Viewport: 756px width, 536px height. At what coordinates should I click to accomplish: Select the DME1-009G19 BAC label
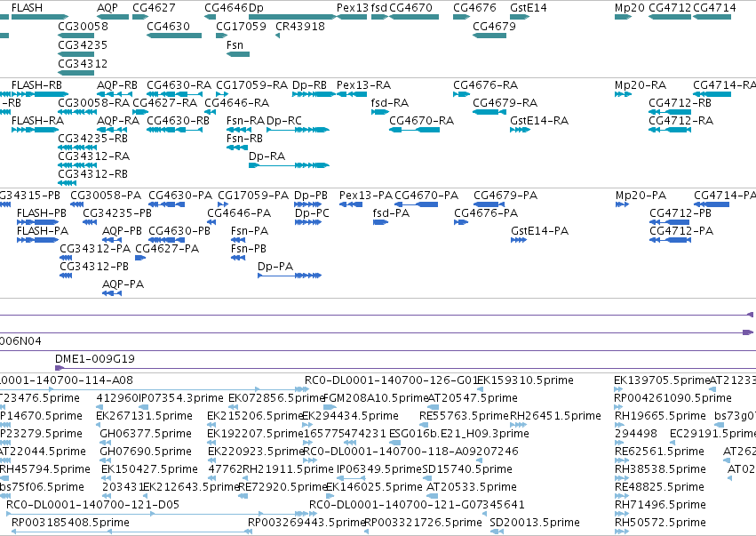[x=95, y=359]
